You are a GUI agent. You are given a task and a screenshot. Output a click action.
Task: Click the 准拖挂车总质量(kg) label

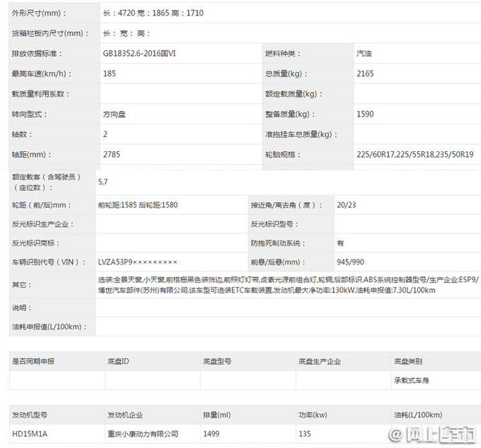(301, 134)
